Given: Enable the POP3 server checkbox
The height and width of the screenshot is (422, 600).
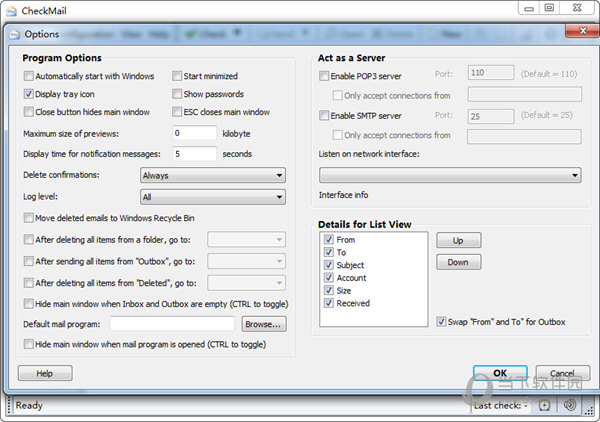Looking at the screenshot, I should [324, 76].
